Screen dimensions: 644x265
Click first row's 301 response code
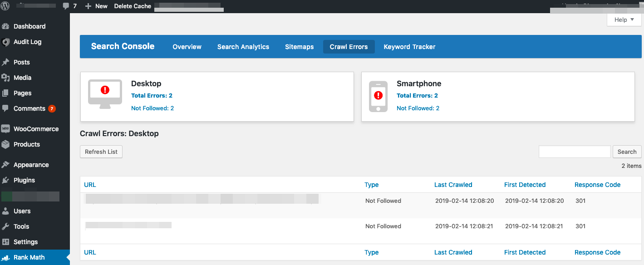click(580, 201)
